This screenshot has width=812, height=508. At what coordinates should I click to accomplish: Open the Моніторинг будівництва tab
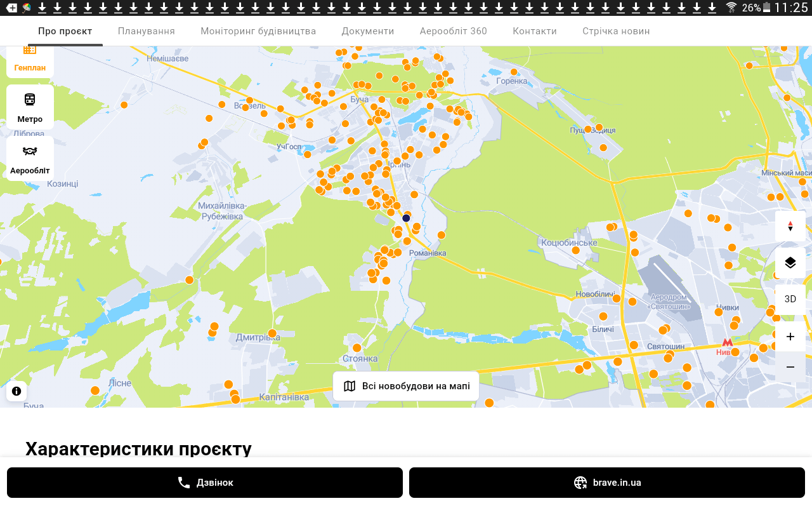pyautogui.click(x=258, y=31)
